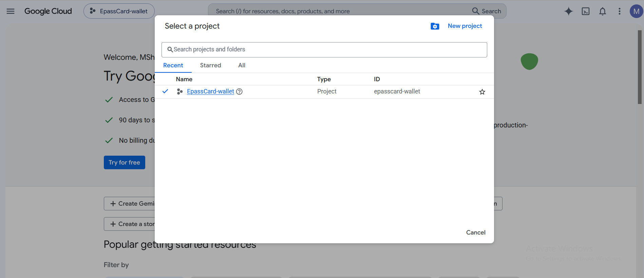Activate the Cloud Shell terminal icon
Screen dimensions: 644x278
pyautogui.click(x=586, y=11)
